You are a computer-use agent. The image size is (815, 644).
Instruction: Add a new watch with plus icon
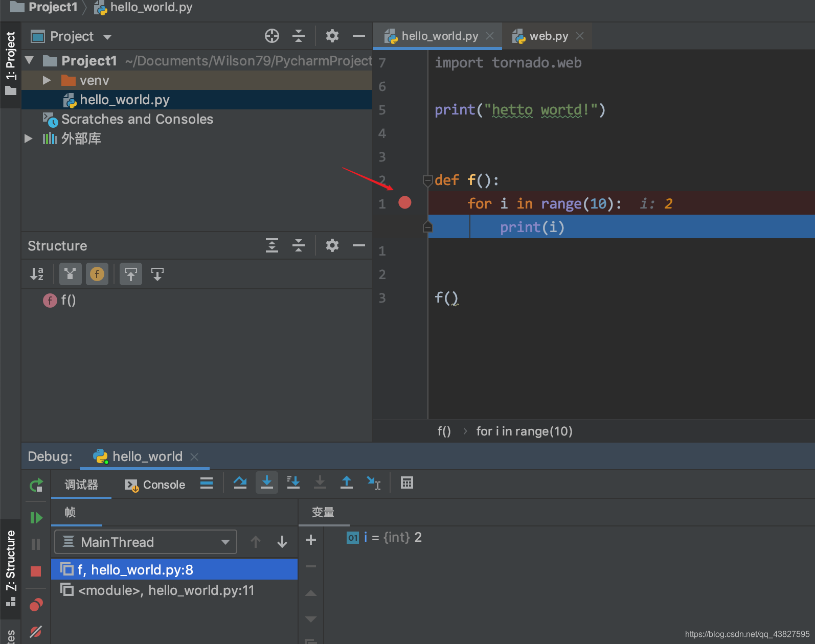311,540
